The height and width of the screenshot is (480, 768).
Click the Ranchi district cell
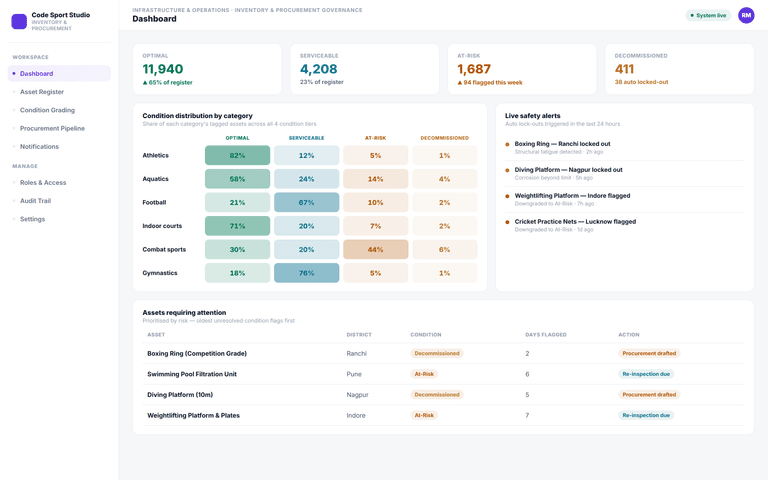[357, 353]
